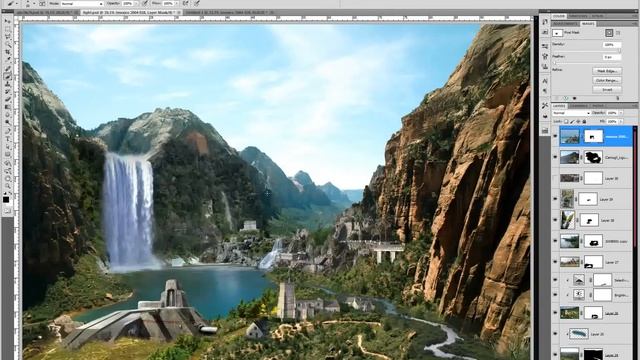
Task: Click the Mask Edge... button
Action: tap(607, 71)
